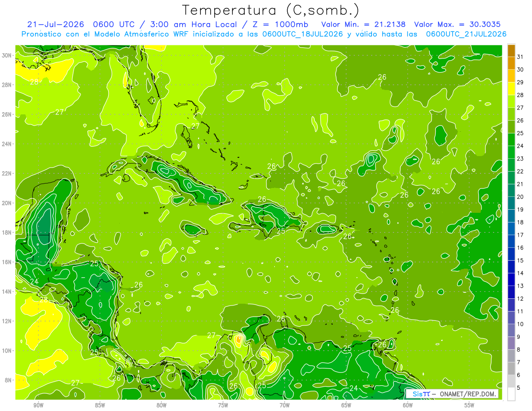Click "0600UTC_21JUL2026" validity timestamp
The image size is (532, 411).
click(466, 34)
